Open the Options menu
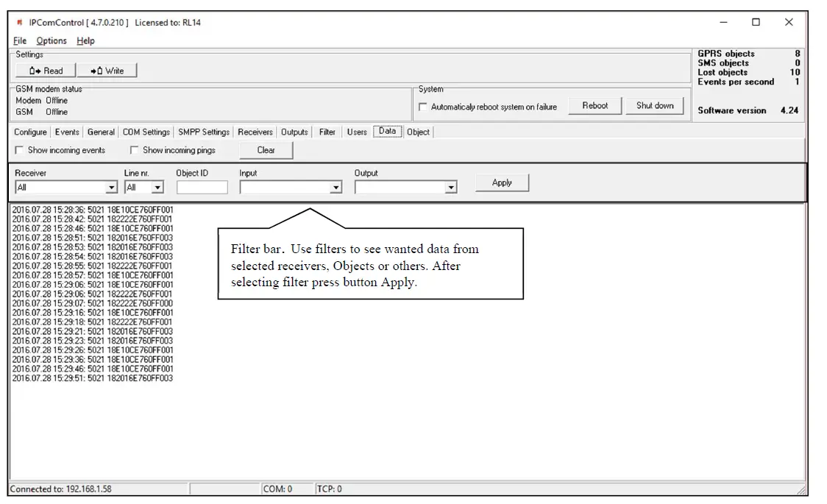Image resolution: width=827 pixels, height=504 pixels. tap(51, 40)
